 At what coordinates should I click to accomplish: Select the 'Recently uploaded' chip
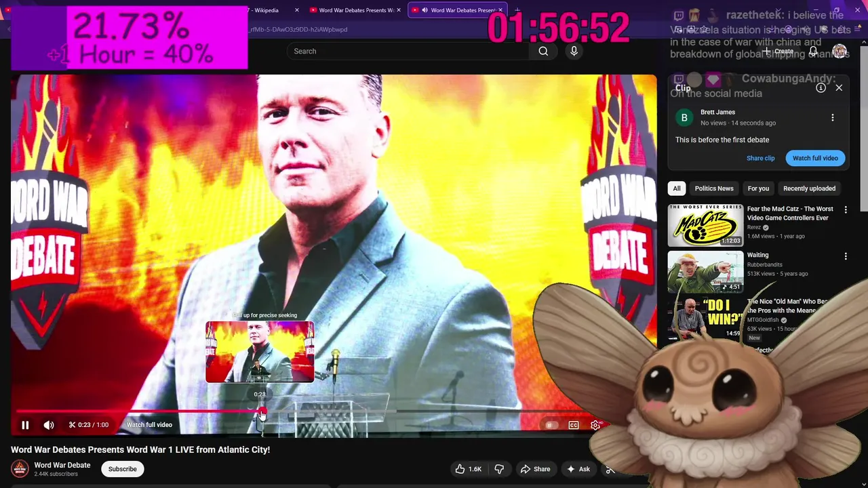point(809,188)
